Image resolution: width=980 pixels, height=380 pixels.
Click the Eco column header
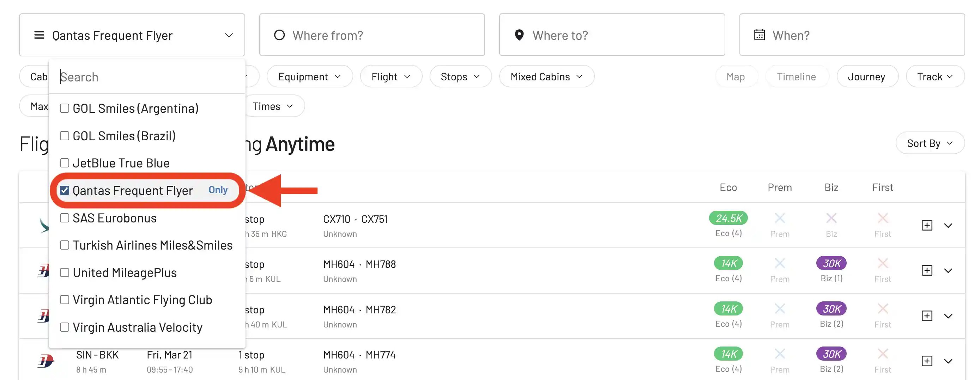(x=728, y=187)
